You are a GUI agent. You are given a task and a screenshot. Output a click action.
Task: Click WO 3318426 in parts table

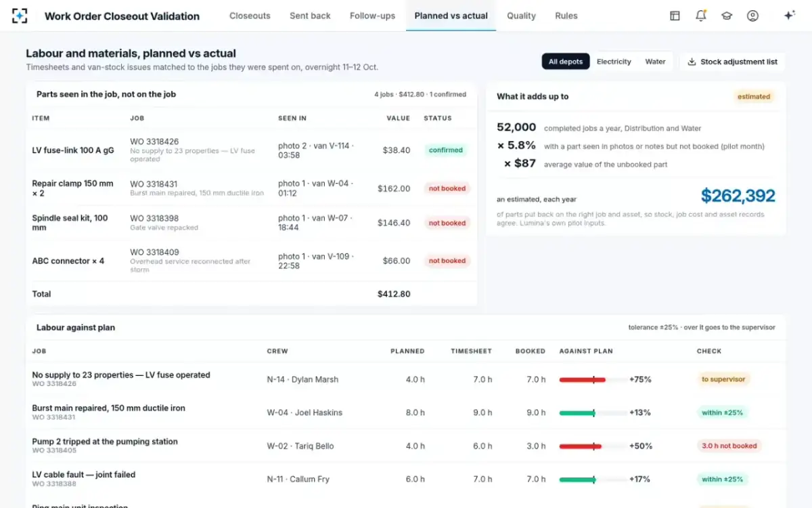point(154,142)
